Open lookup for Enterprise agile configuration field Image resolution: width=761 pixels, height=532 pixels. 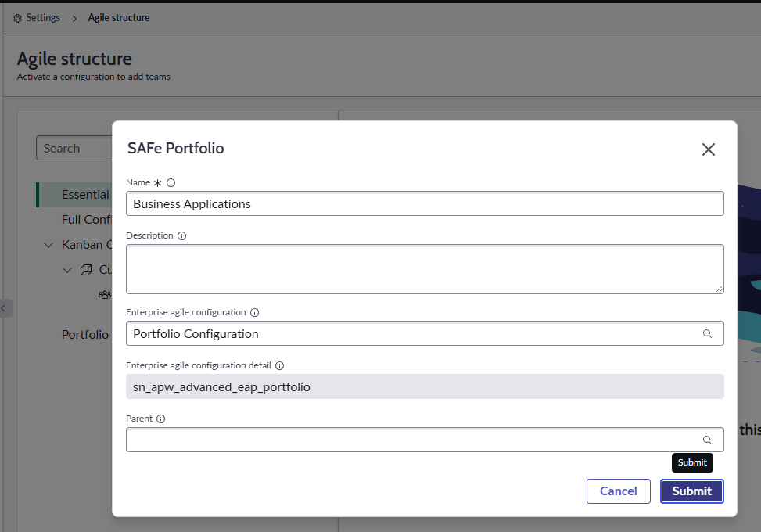click(708, 334)
